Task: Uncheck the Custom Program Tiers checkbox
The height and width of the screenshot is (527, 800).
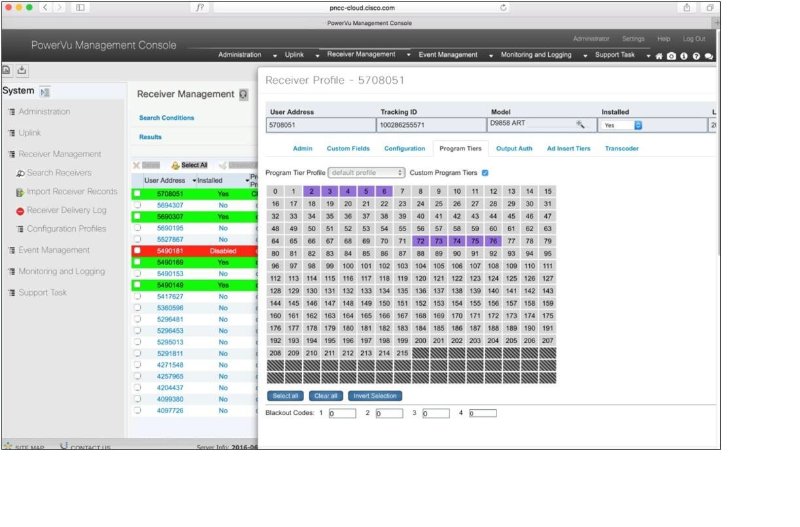Action: (485, 172)
